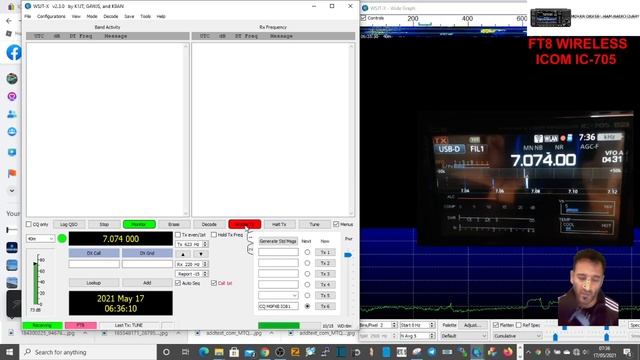The width and height of the screenshot is (640, 360).
Task: Open the 40m band dropdown
Action: pyautogui.click(x=40, y=239)
